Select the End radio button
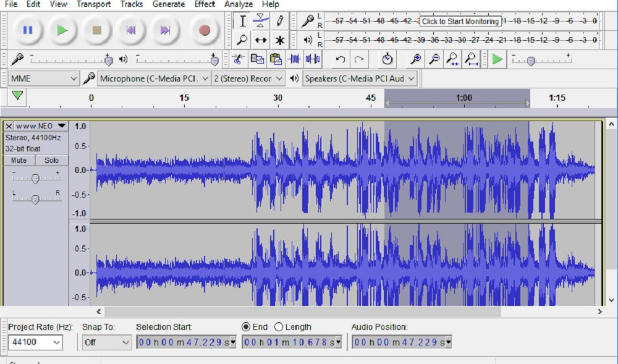 pyautogui.click(x=246, y=327)
